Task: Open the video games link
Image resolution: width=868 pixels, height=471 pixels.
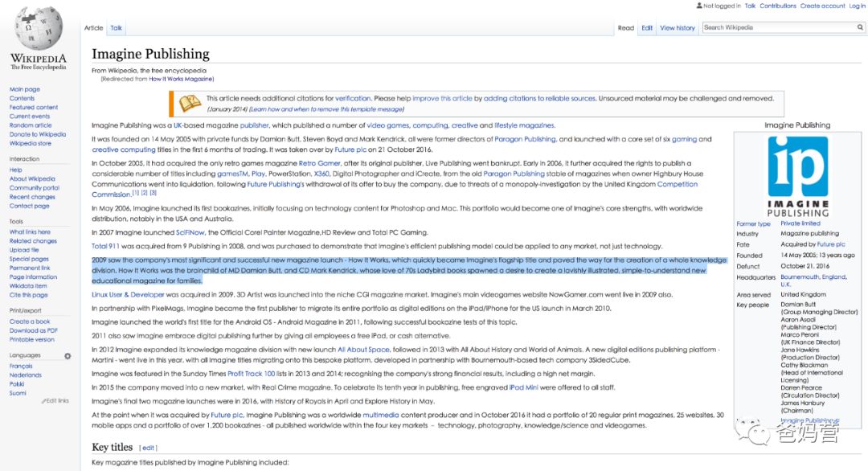Action: pos(388,125)
